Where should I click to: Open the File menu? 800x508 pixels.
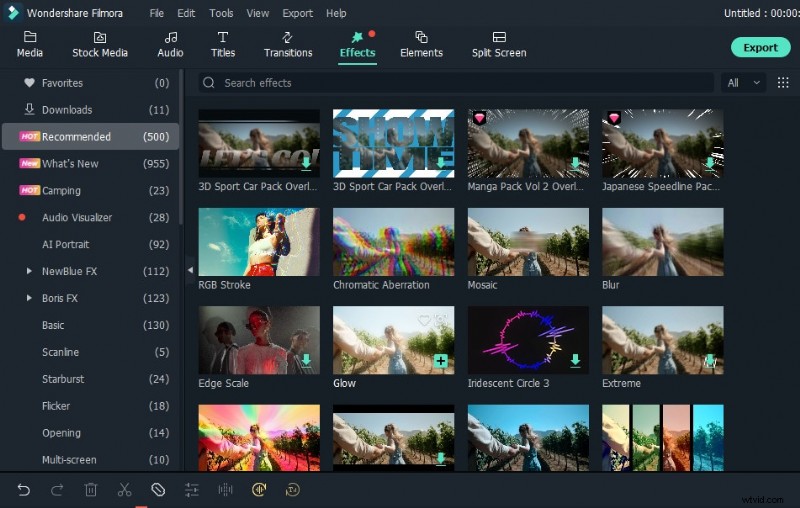click(x=157, y=13)
